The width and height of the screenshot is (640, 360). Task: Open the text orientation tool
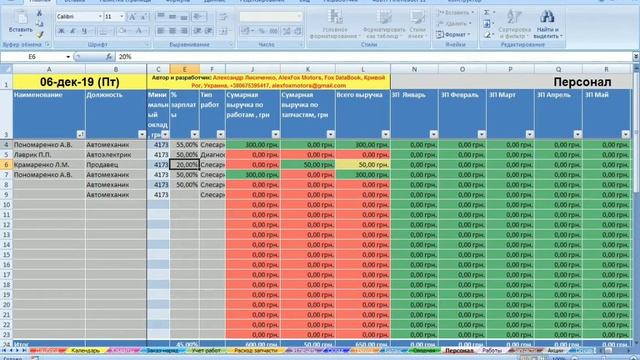pos(199,16)
